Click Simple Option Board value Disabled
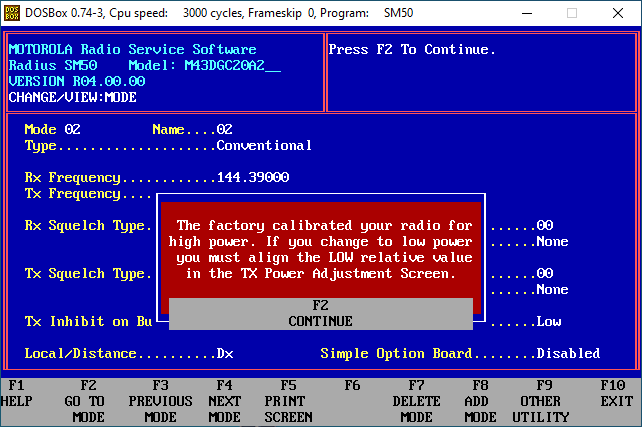This screenshot has height=427, width=642. (568, 353)
